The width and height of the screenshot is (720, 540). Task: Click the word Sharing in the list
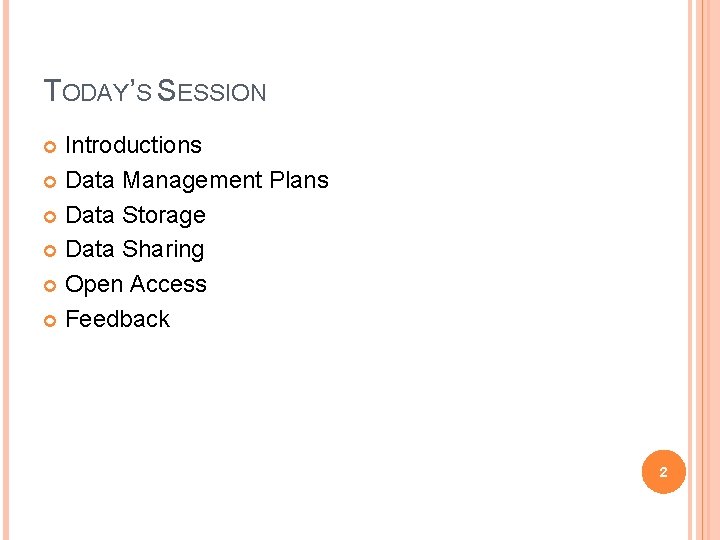tap(162, 249)
